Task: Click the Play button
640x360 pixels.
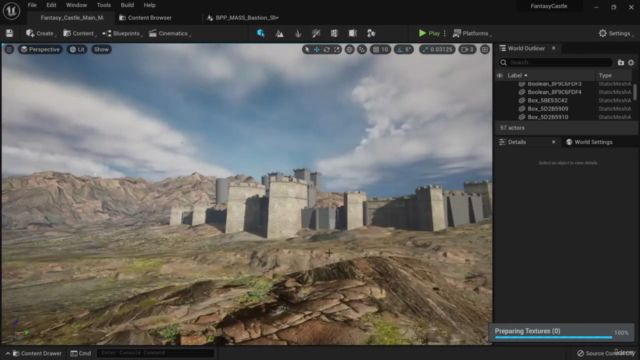Action: [x=429, y=33]
